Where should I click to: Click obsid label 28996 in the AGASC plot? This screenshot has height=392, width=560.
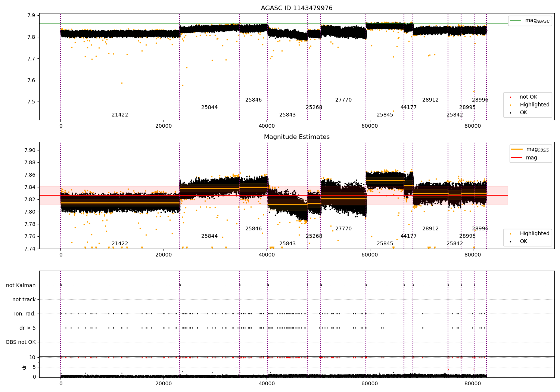[480, 100]
